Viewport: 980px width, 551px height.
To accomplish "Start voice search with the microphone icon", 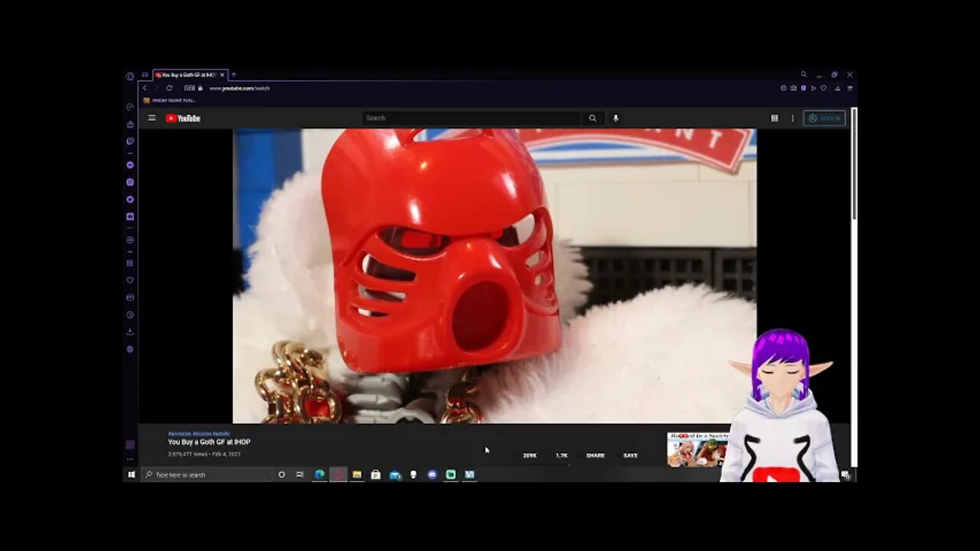I will pyautogui.click(x=616, y=118).
